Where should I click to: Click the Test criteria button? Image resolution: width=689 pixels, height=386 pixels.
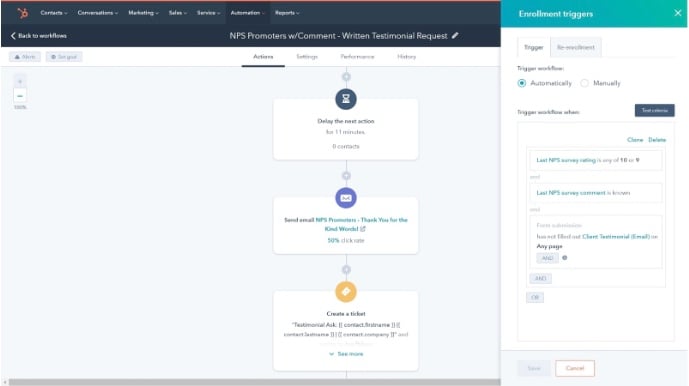coord(654,110)
